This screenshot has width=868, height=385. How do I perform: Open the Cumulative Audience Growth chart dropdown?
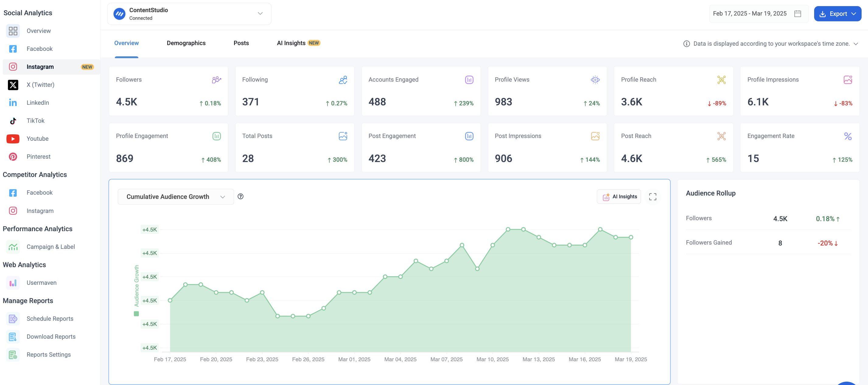pos(176,196)
